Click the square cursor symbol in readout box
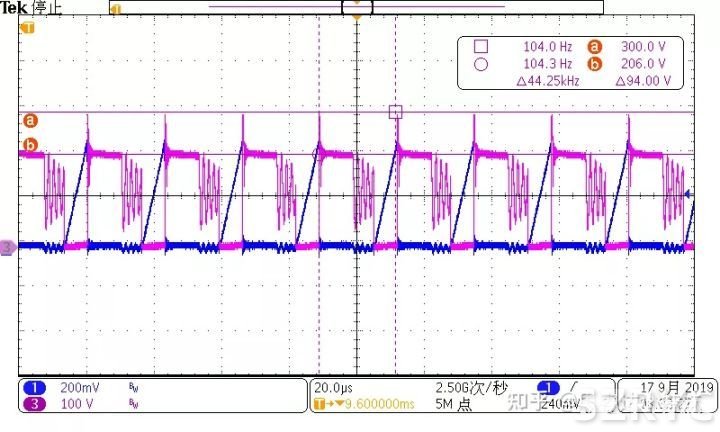Screen dimensions: 720x432 coord(480,46)
